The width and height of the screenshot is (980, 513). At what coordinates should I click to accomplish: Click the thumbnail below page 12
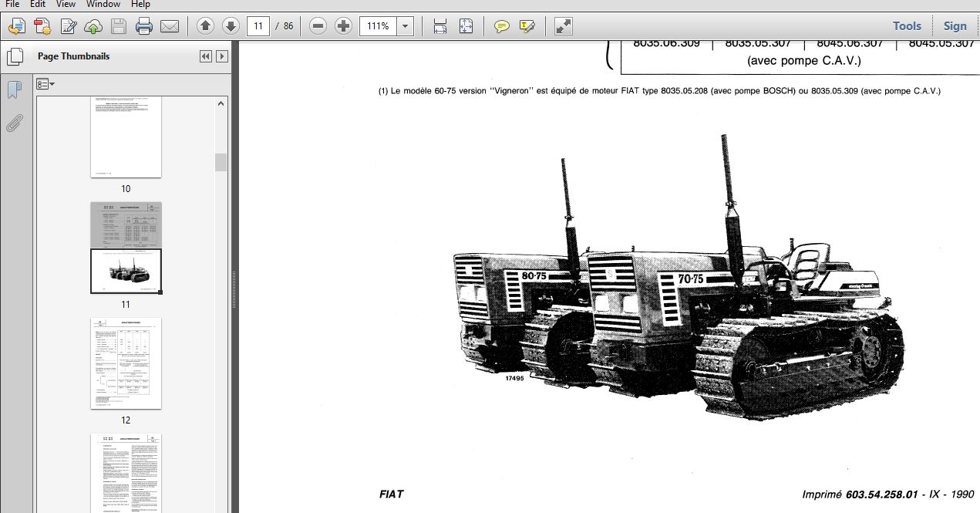[x=126, y=473]
